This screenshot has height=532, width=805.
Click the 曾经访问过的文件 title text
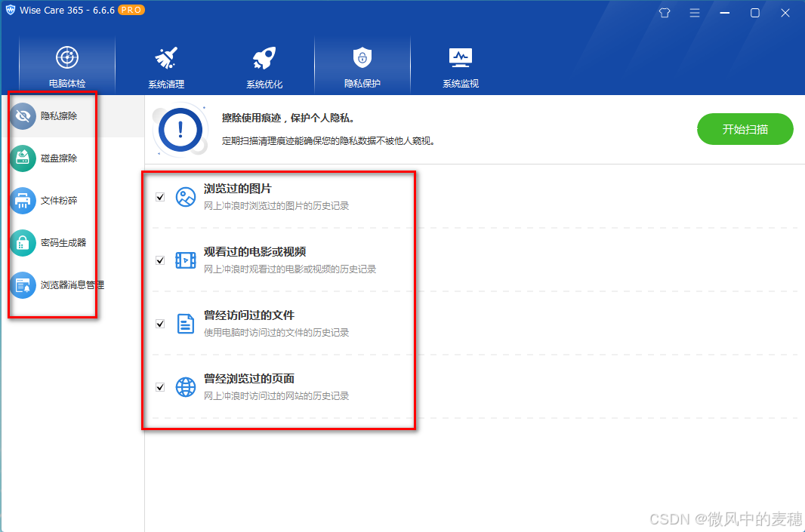pyautogui.click(x=249, y=315)
